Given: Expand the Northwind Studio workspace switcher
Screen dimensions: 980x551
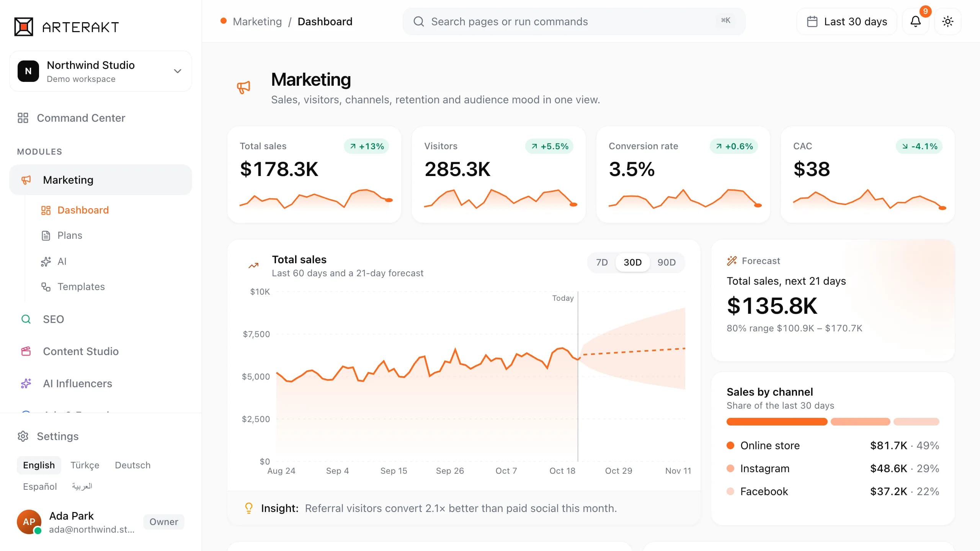Looking at the screenshot, I should (101, 71).
